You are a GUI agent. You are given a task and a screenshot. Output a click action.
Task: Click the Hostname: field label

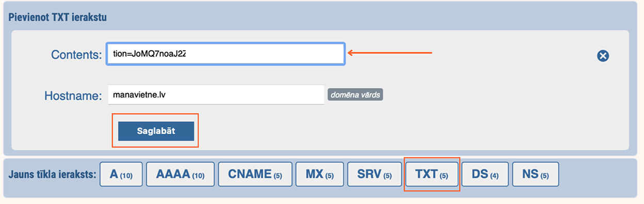[x=74, y=95]
